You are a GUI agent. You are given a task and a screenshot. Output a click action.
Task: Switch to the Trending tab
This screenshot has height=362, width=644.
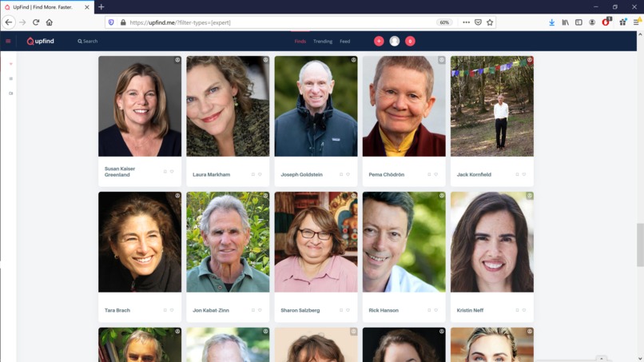click(x=323, y=41)
